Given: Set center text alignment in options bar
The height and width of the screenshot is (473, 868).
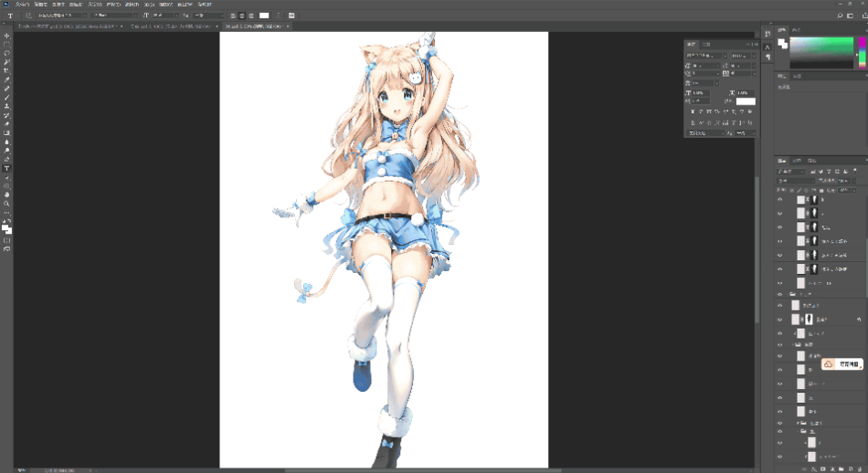Looking at the screenshot, I should (x=242, y=16).
